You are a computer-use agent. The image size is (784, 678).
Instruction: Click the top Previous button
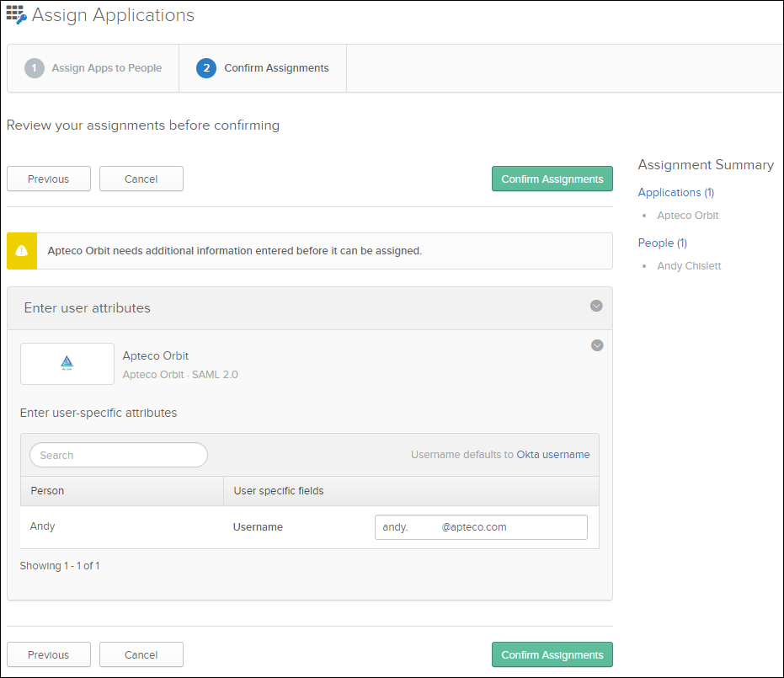49,179
